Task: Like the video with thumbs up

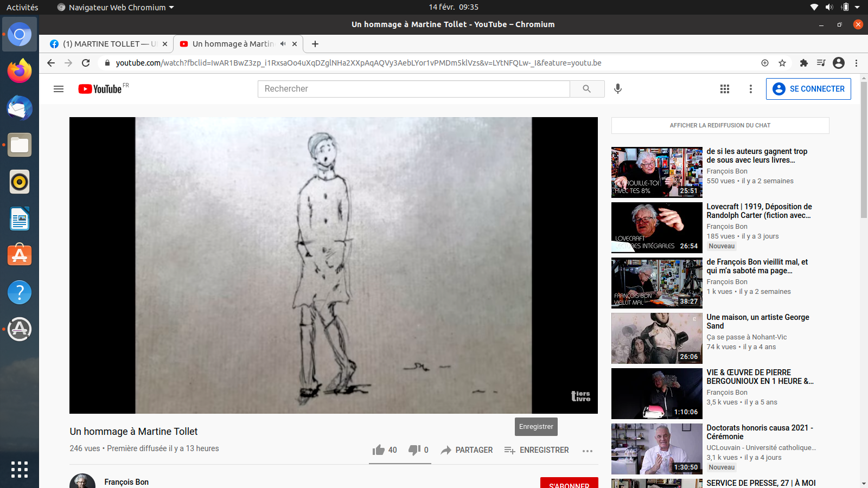Action: (379, 450)
